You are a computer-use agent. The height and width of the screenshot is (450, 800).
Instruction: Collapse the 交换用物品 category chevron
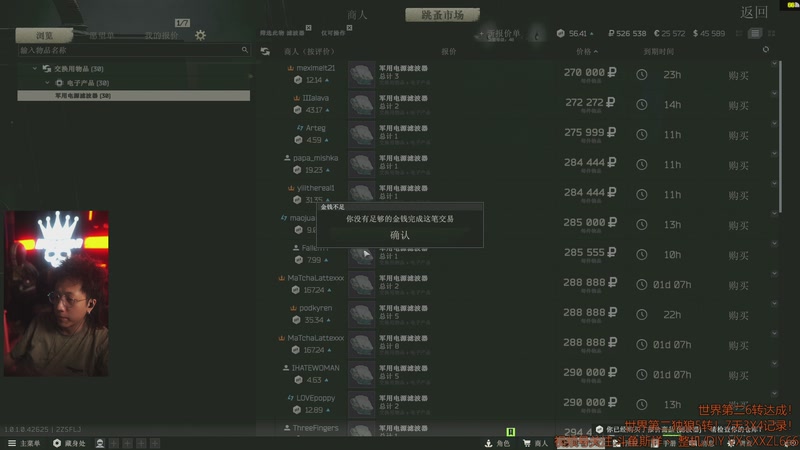click(x=35, y=68)
